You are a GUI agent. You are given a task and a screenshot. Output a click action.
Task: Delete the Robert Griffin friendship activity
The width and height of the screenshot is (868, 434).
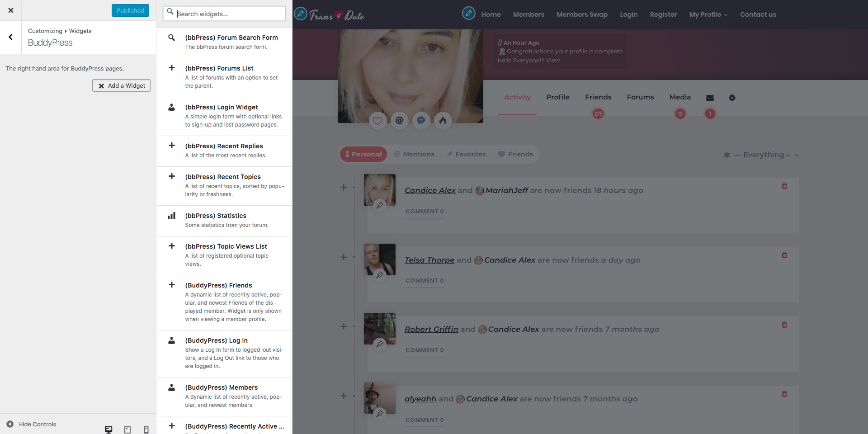784,325
